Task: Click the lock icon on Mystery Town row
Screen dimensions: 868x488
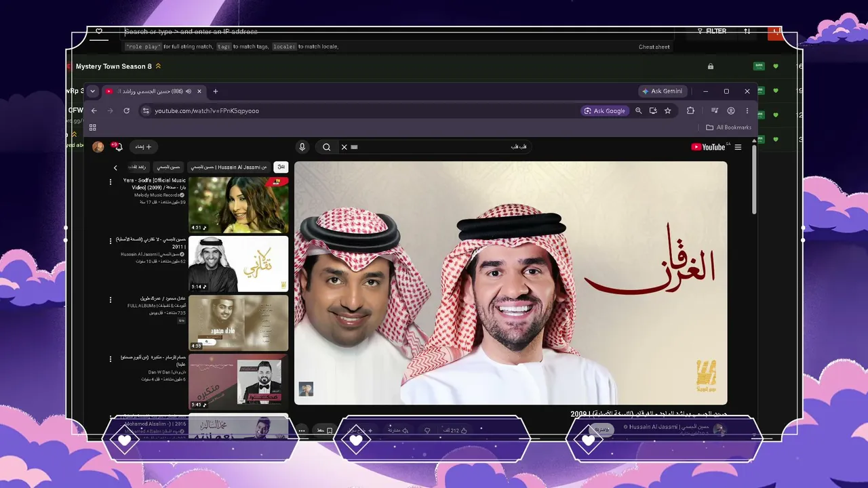Action: (x=711, y=66)
